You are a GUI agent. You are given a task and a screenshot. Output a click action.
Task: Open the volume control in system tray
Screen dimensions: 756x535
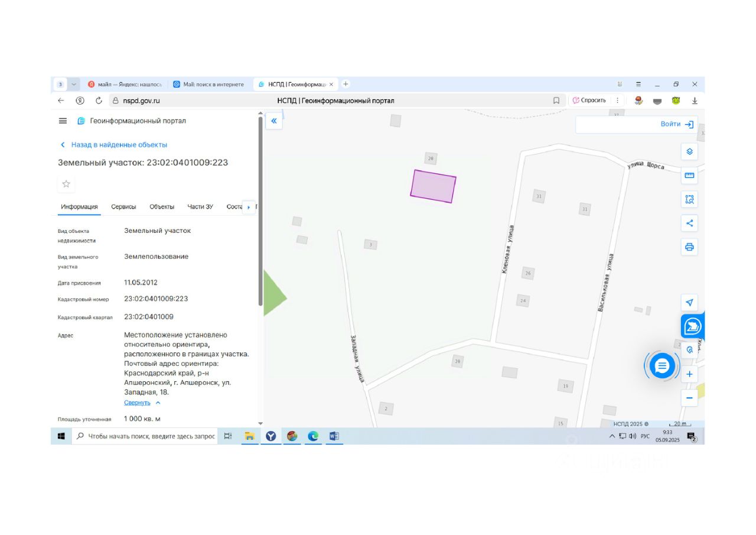click(x=633, y=436)
